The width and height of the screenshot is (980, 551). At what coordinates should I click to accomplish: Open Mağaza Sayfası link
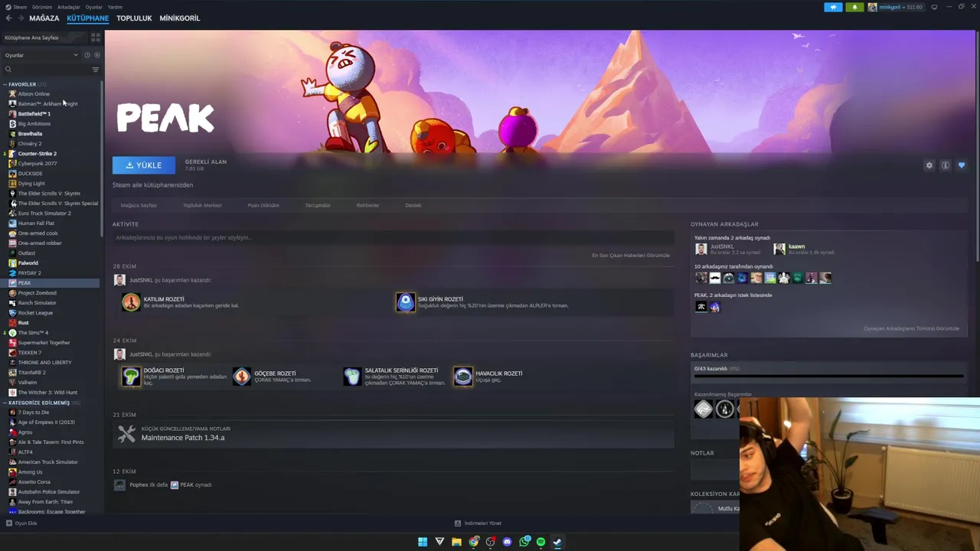pyautogui.click(x=139, y=205)
